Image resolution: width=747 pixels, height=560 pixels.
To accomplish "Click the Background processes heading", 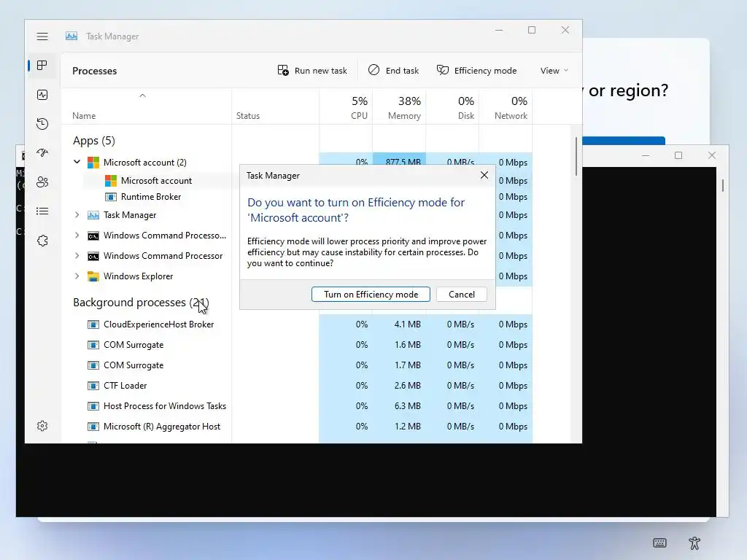I will [x=141, y=303].
